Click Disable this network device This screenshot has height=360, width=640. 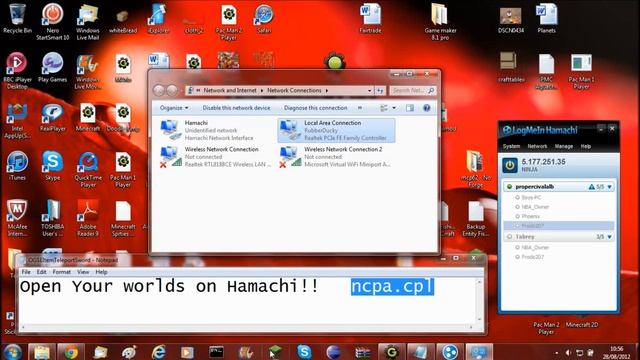236,108
